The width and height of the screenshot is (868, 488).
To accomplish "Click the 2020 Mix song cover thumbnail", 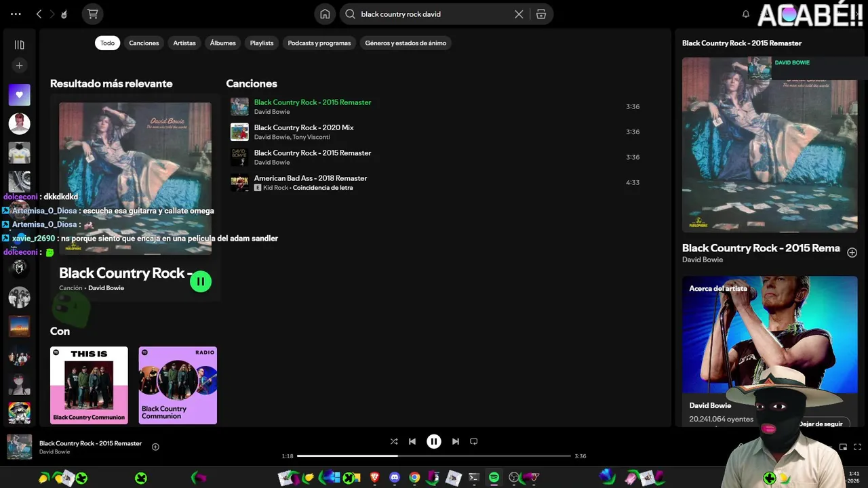I will tap(239, 131).
